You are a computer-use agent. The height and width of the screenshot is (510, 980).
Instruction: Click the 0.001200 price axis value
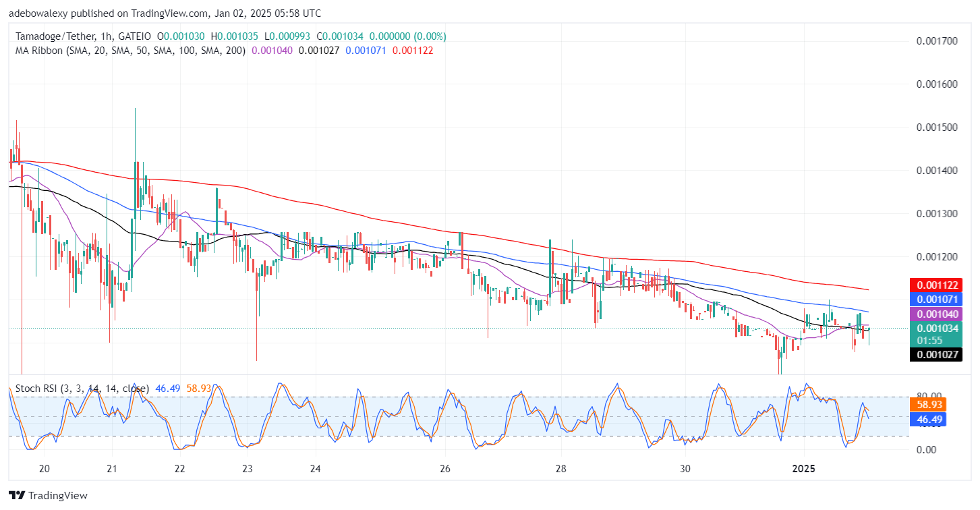(x=936, y=257)
